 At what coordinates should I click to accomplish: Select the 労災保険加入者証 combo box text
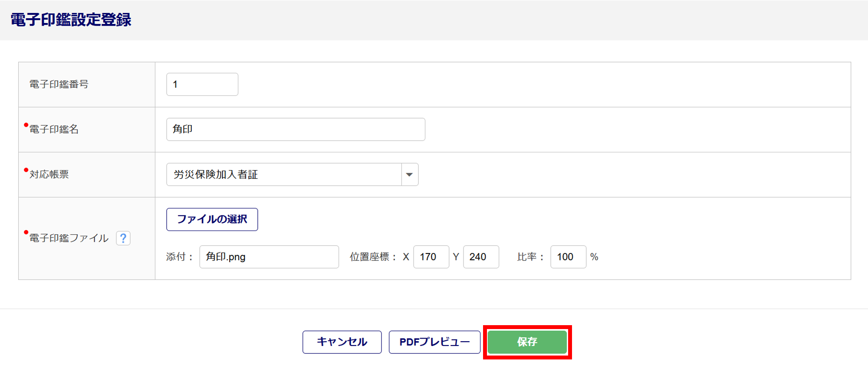tap(284, 175)
